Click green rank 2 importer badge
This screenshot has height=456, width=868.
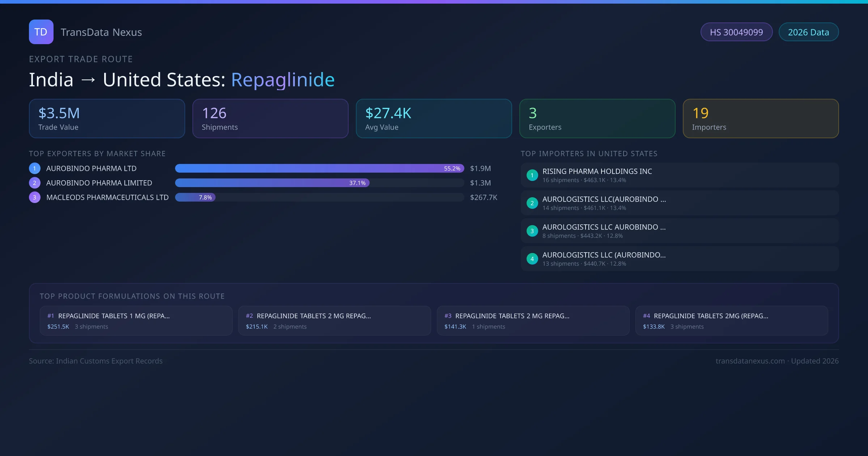(532, 203)
